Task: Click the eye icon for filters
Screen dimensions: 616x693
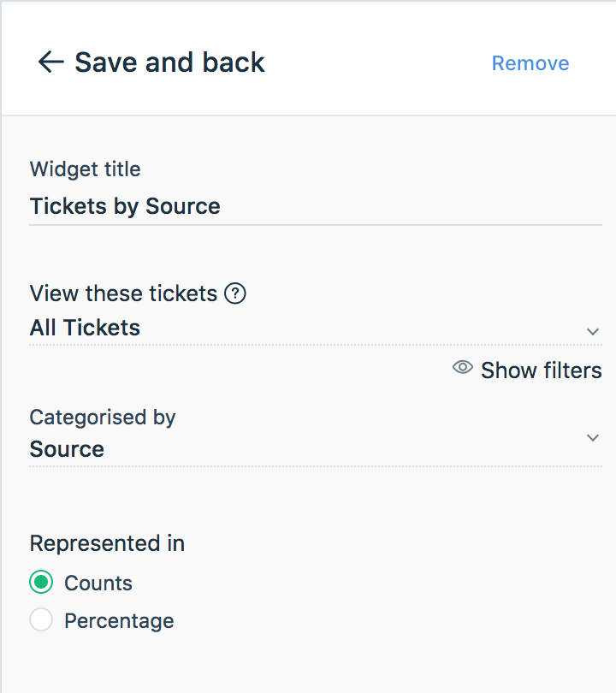Action: [x=463, y=368]
